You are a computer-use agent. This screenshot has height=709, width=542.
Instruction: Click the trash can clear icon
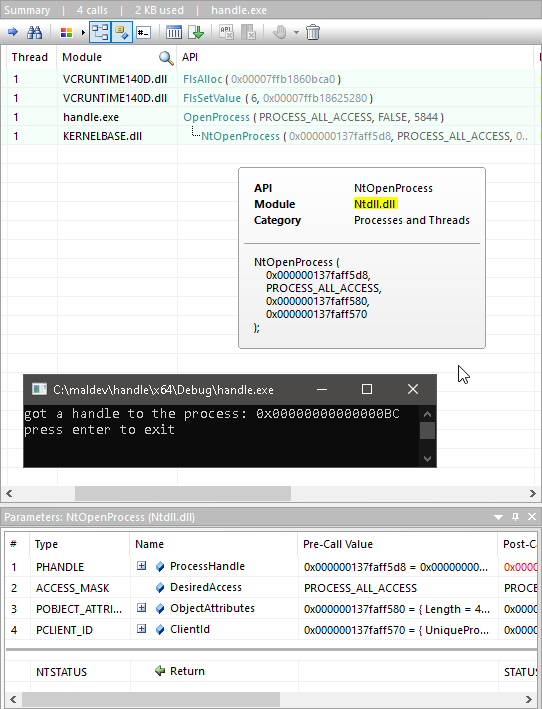[x=313, y=33]
